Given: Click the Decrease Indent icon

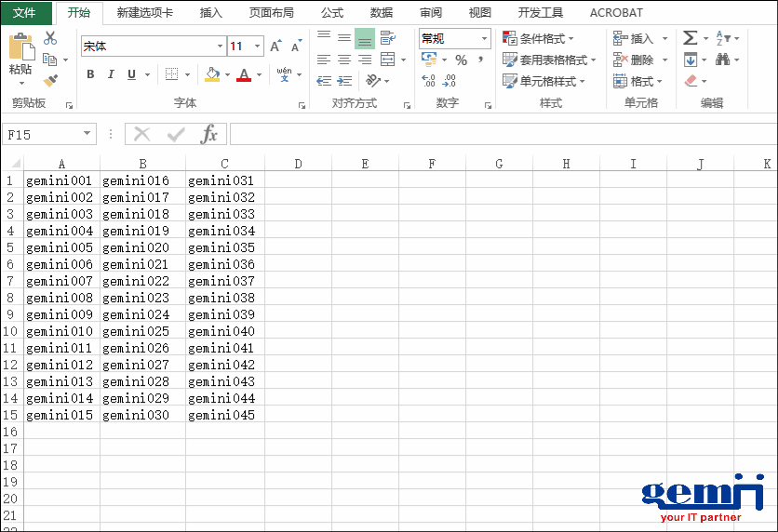Looking at the screenshot, I should [324, 81].
